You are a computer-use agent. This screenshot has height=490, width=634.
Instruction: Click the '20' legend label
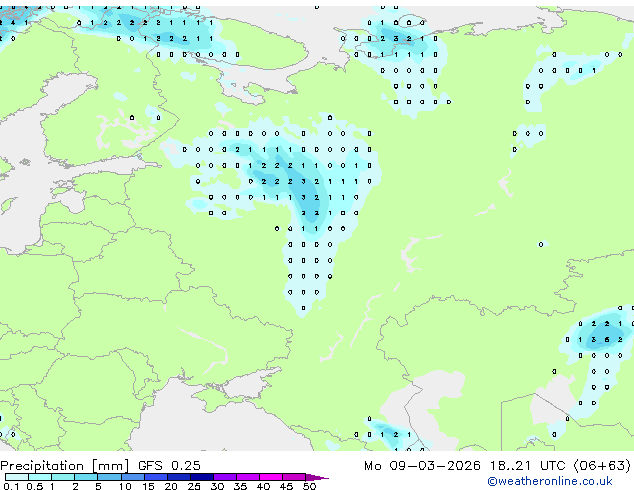[x=171, y=486]
